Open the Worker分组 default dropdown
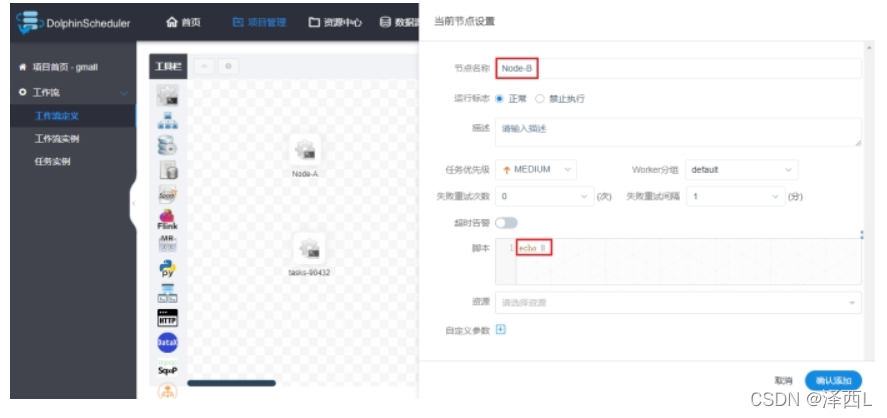 coord(742,170)
